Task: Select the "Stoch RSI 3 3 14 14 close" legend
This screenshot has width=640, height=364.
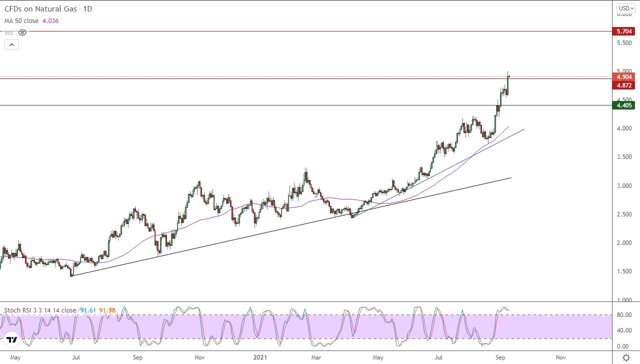Action: (40, 310)
